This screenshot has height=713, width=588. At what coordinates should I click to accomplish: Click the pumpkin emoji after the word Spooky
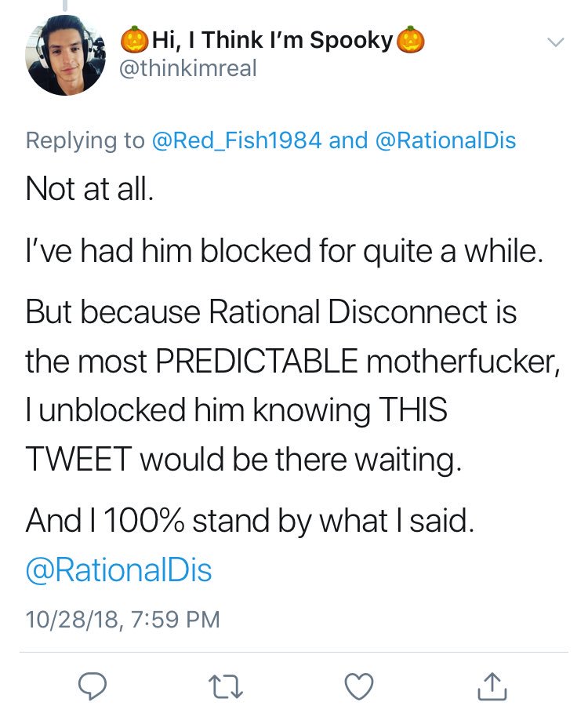(412, 39)
